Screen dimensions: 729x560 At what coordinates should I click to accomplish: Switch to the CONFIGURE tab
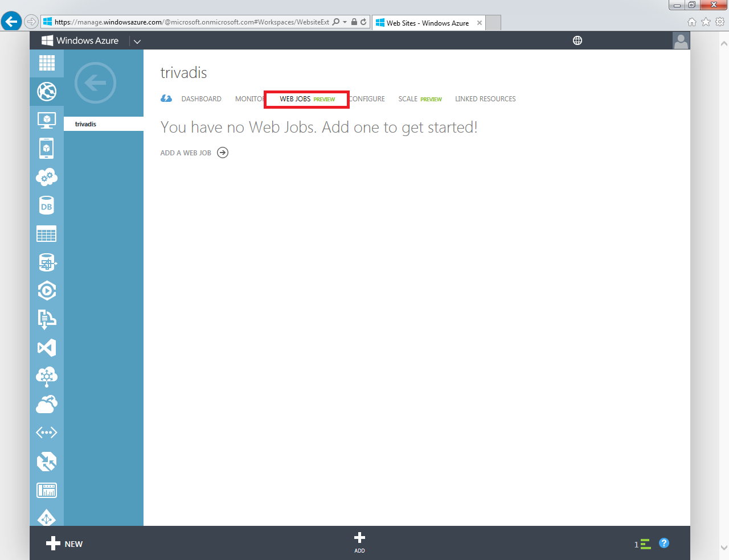(367, 99)
